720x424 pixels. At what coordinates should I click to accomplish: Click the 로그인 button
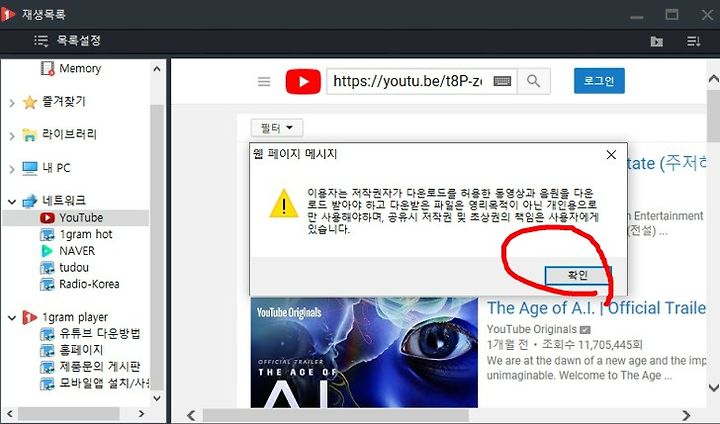click(x=599, y=81)
